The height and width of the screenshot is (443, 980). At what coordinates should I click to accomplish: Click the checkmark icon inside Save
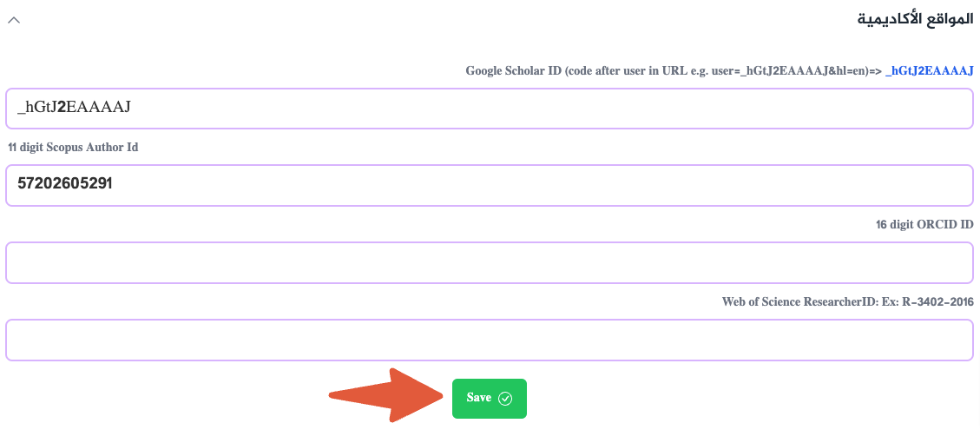pos(505,399)
